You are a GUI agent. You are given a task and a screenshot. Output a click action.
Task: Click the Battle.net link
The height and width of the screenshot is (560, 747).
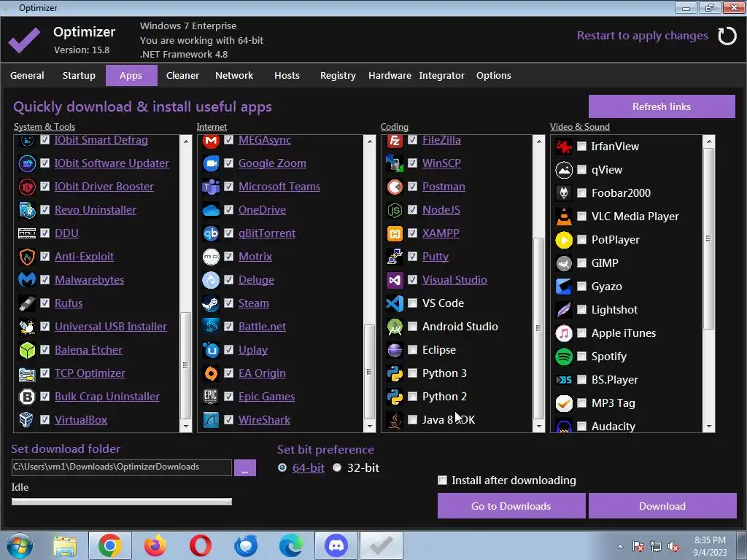[x=262, y=327]
